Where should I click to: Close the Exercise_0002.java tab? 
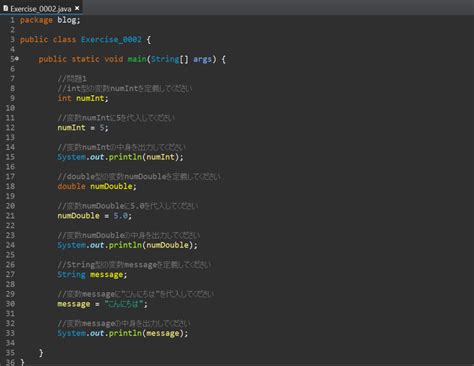pos(77,8)
